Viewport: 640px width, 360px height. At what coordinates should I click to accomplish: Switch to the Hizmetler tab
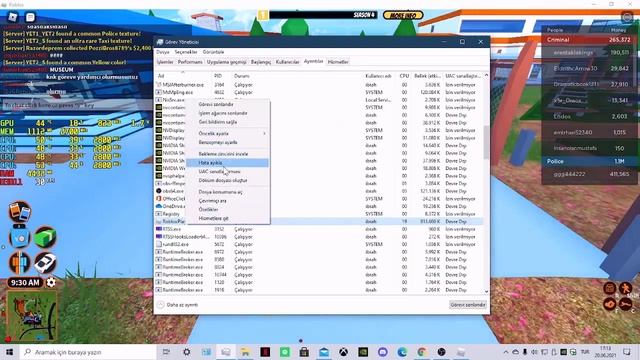(338, 62)
